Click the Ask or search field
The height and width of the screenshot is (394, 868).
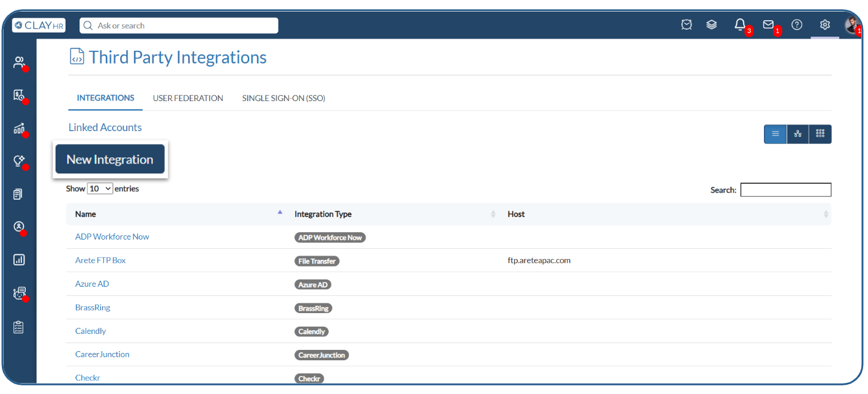pyautogui.click(x=179, y=26)
